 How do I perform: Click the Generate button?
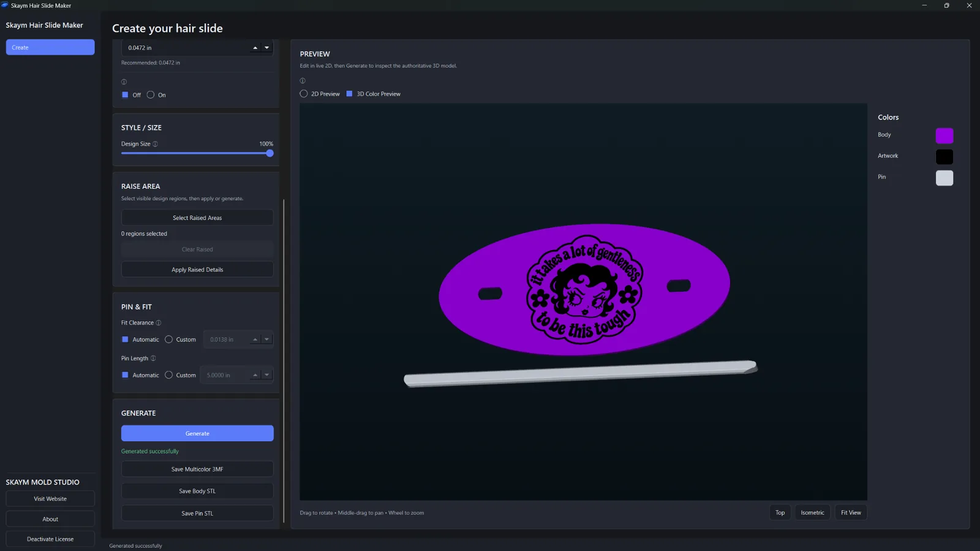click(x=197, y=433)
